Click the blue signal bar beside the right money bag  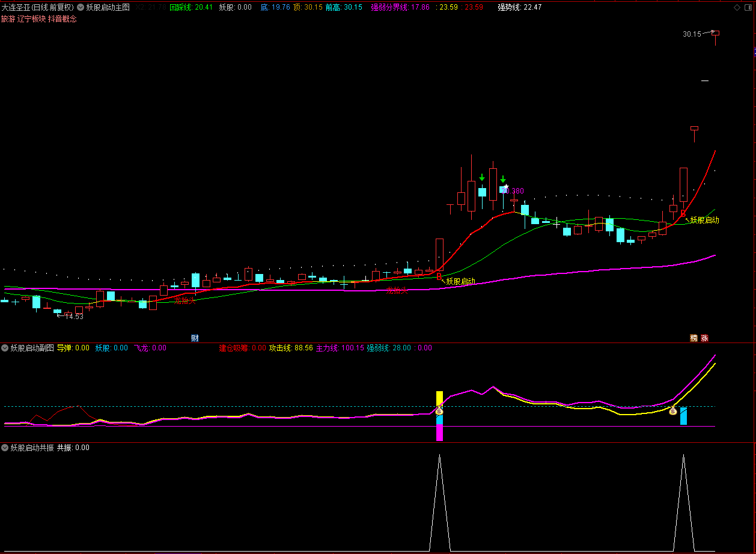(x=683, y=416)
